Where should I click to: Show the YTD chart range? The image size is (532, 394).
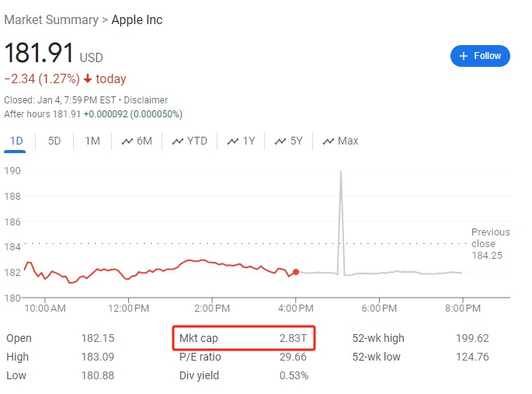[x=190, y=141]
